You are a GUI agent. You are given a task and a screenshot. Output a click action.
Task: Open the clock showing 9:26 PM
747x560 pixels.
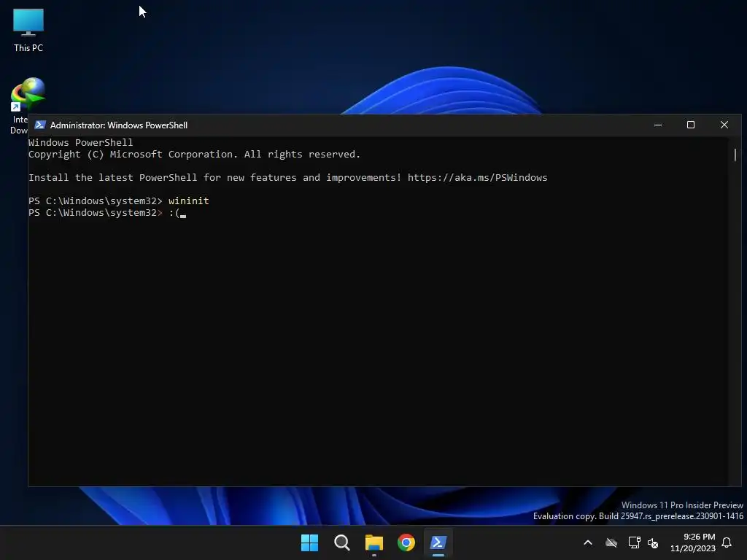pos(693,542)
